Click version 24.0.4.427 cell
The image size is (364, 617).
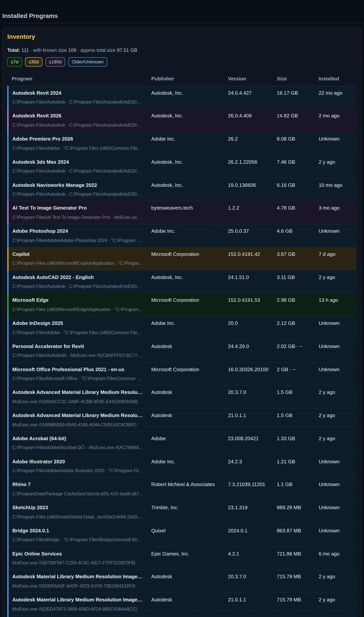point(240,93)
